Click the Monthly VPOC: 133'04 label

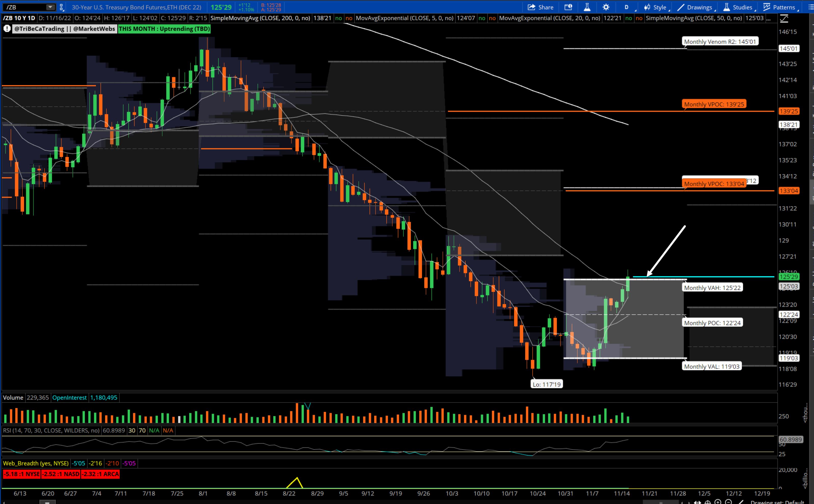[714, 184]
